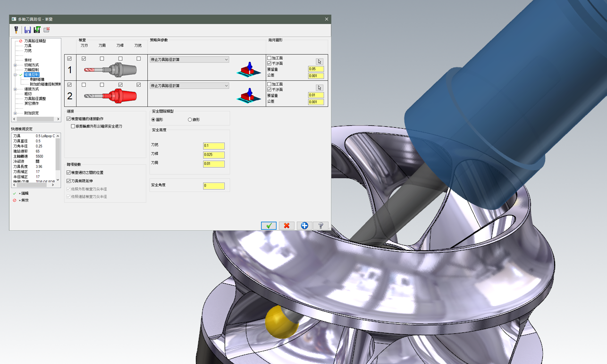
Task: Click the tool manager icon in the toolbar
Action: 16,30
